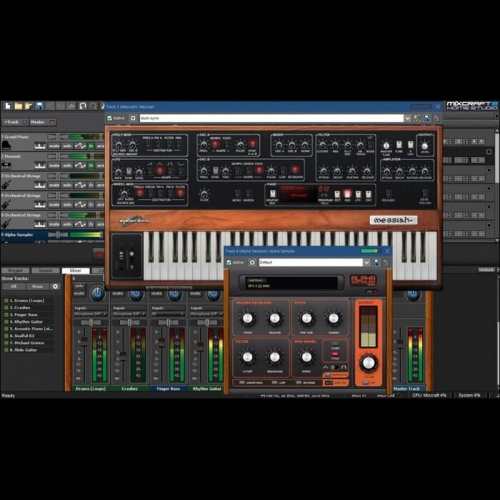Click the Alpha Sampler logo

coord(363,281)
